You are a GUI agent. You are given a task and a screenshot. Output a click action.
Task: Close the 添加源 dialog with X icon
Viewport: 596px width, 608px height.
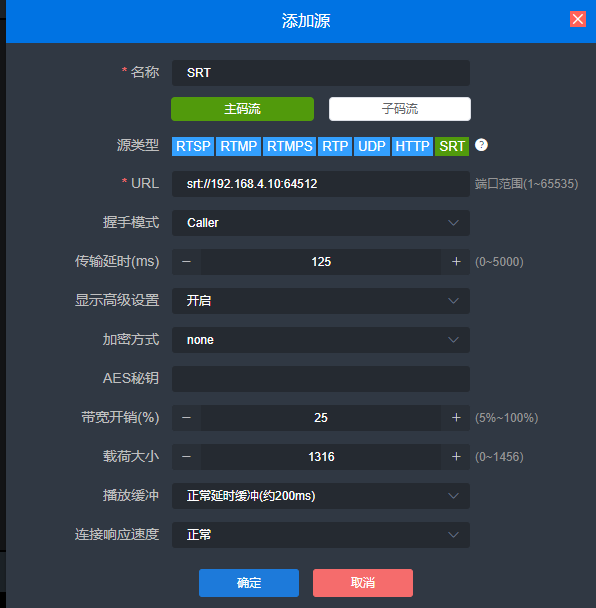coord(578,19)
